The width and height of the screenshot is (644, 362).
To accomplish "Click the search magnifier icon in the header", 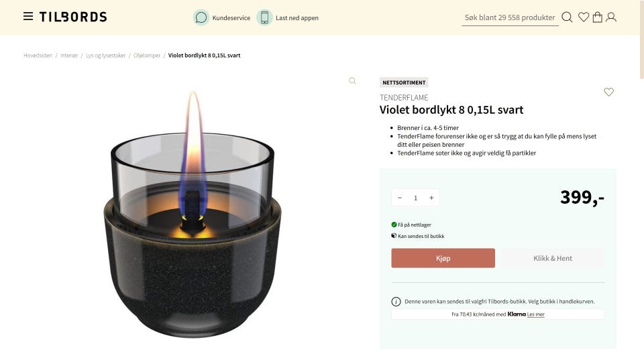I will point(567,17).
